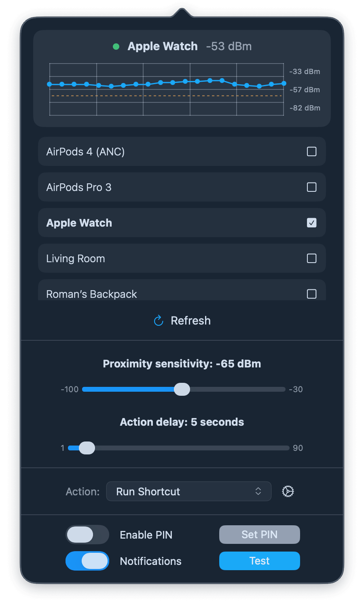
Task: Click the chevron on the Action selector
Action: point(258,491)
